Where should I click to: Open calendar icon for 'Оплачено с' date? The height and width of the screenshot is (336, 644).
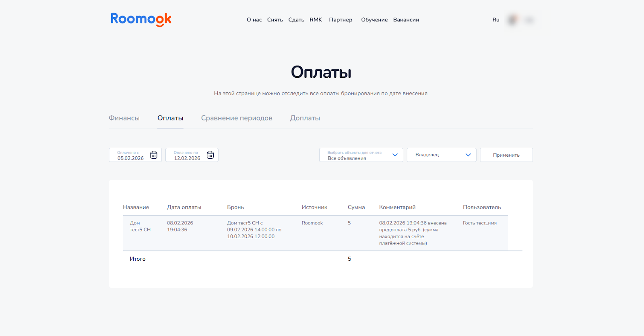[154, 155]
